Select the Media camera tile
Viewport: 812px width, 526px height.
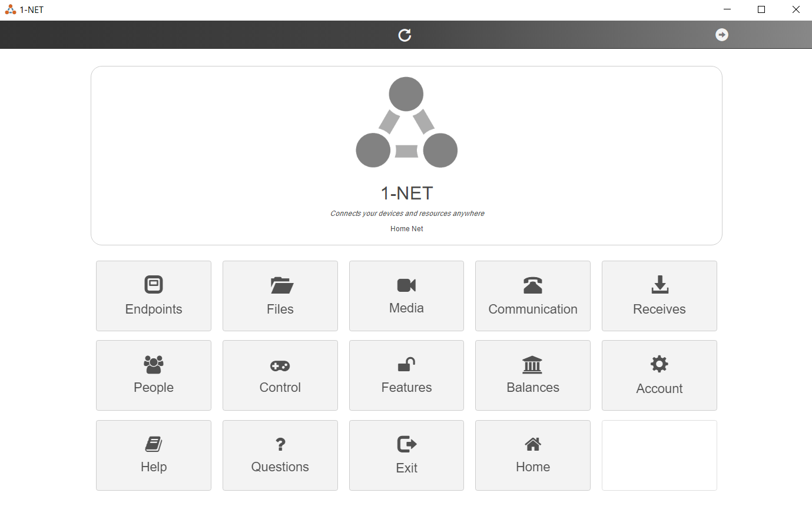pos(406,296)
